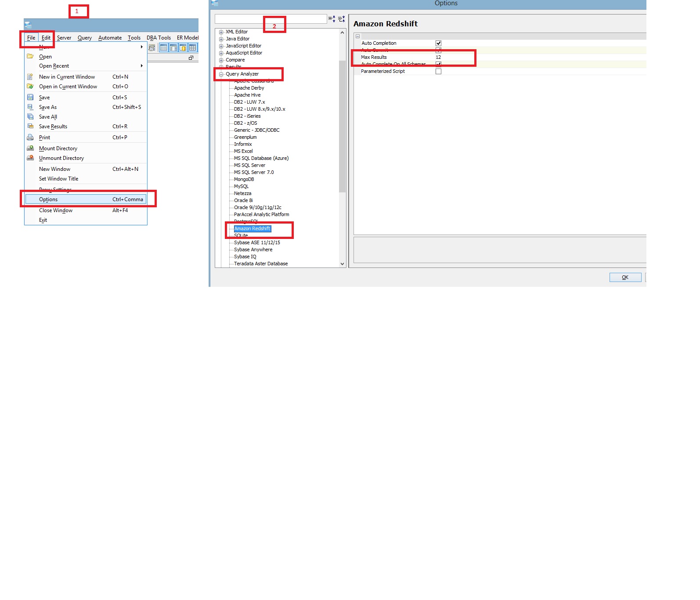The image size is (700, 600).
Task: Open the Open Recent submenu arrow
Action: coord(141,66)
